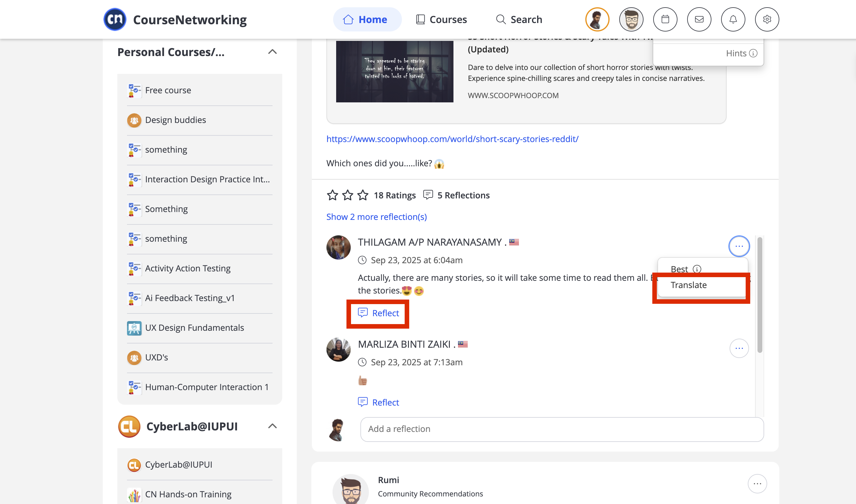Viewport: 856px width, 504px height.
Task: Click Thilagam's profile picture
Action: click(x=339, y=247)
